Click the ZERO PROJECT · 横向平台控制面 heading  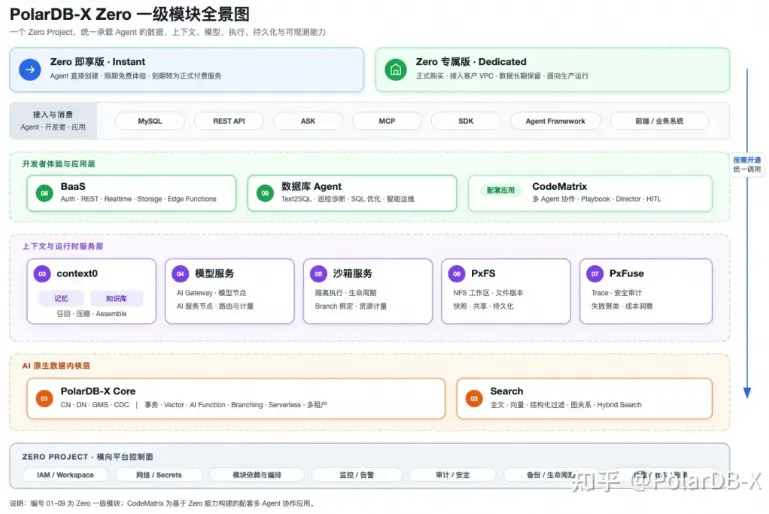point(88,457)
